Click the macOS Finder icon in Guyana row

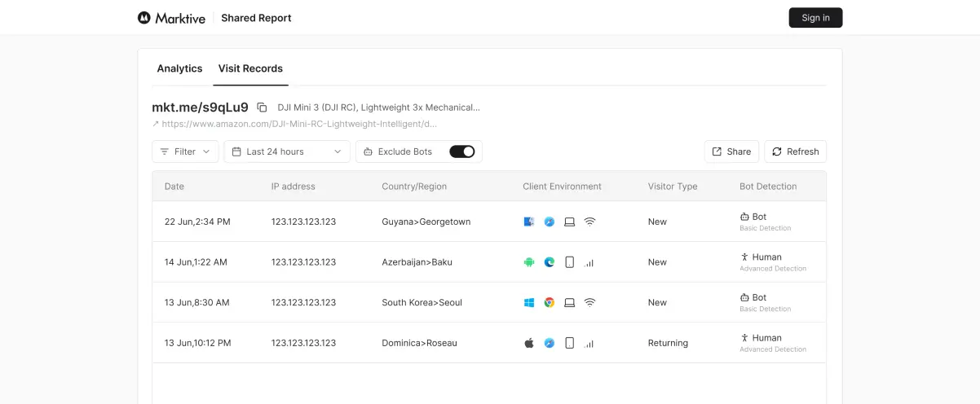pyautogui.click(x=529, y=222)
